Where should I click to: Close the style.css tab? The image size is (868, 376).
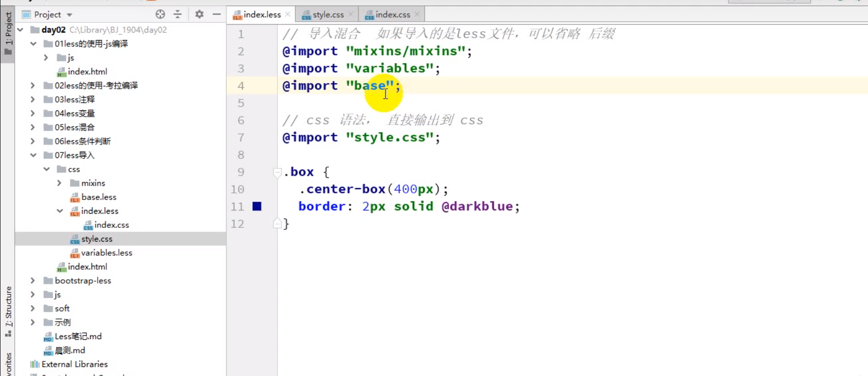pos(351,15)
